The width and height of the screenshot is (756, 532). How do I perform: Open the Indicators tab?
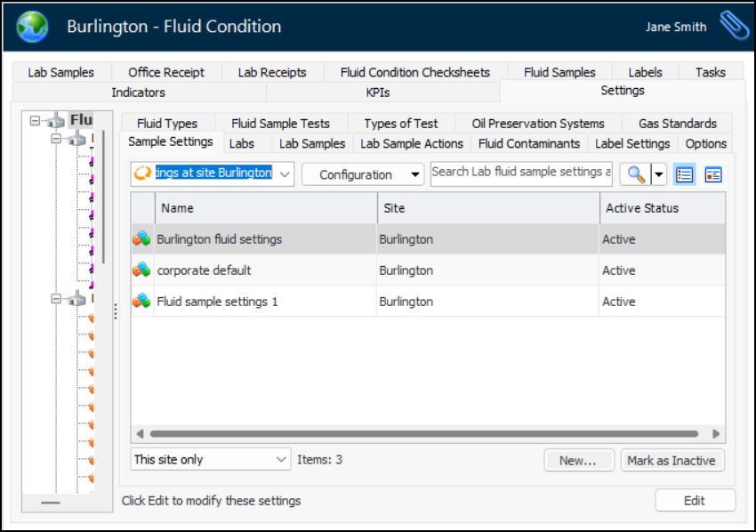click(139, 93)
